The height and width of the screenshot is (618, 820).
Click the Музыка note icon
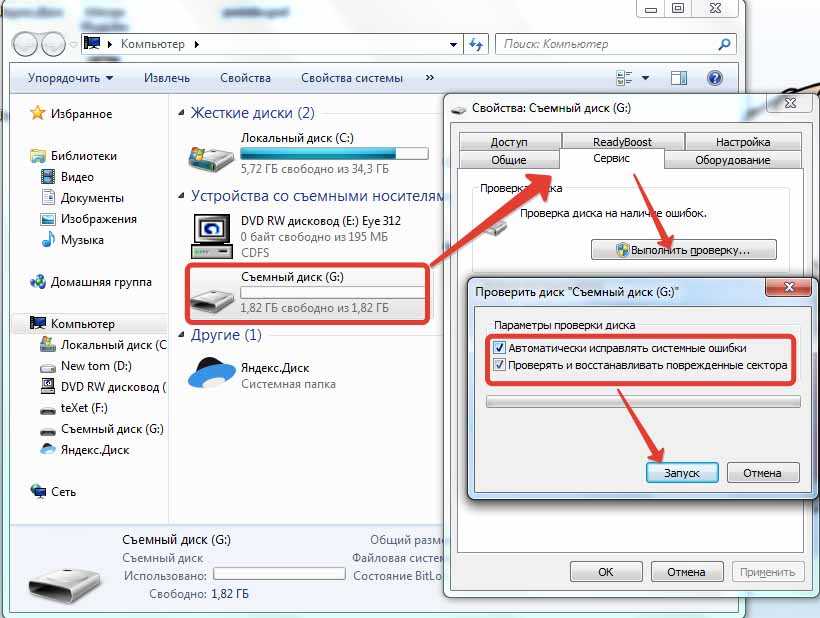point(48,239)
